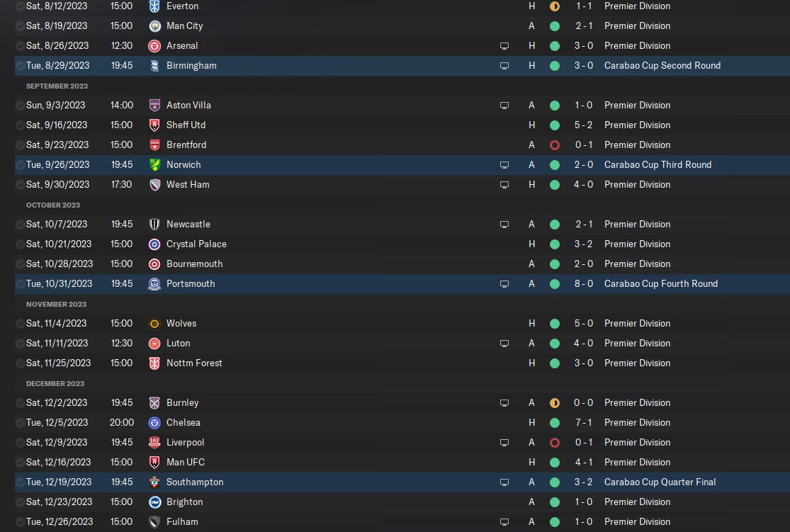Open the 8 - 0 Portsmouth match result
This screenshot has height=532, width=790.
[x=584, y=283]
